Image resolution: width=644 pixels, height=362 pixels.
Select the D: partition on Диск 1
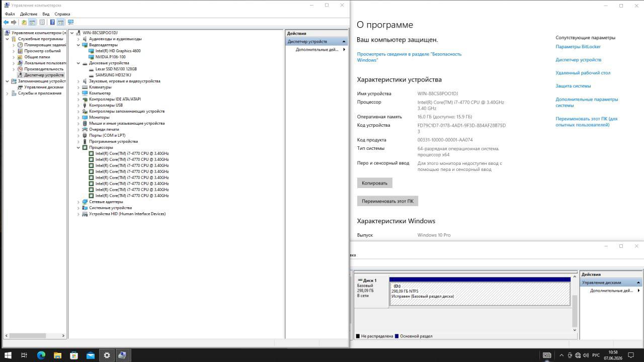[x=479, y=294]
